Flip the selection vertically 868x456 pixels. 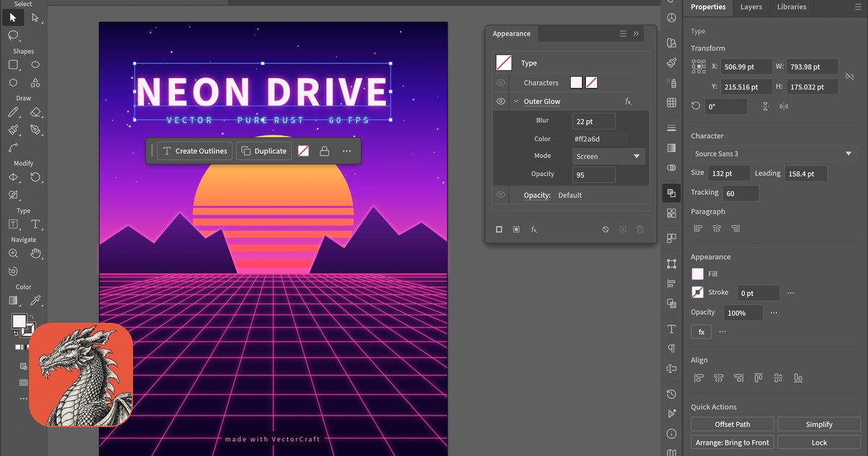click(x=765, y=106)
